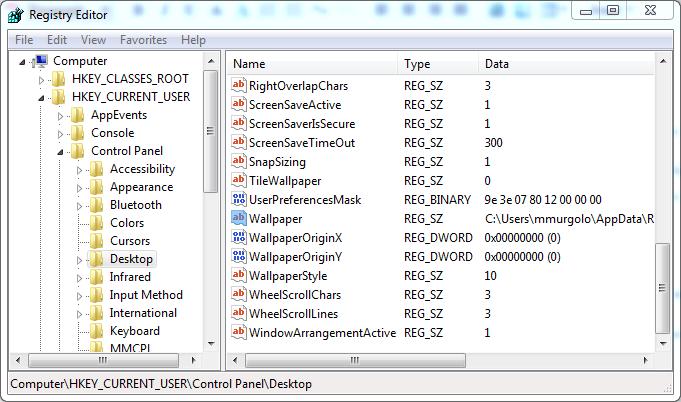This screenshot has height=402, width=681.
Task: Click the WallpaperOriginX DWORD value icon
Action: click(x=238, y=237)
